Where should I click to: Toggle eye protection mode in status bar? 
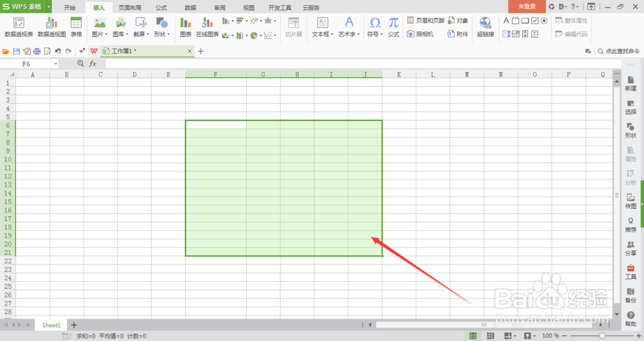point(529,336)
